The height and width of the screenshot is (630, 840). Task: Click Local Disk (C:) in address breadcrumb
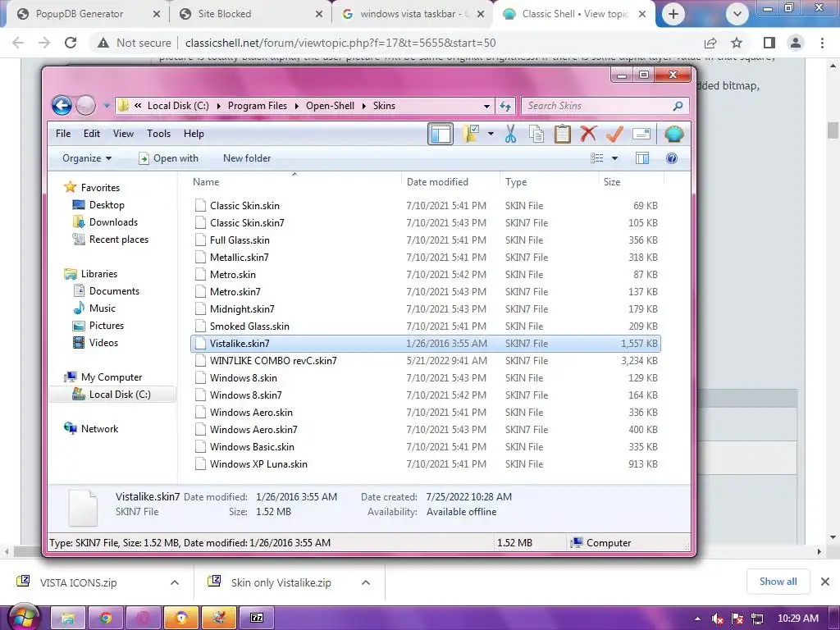coord(178,106)
